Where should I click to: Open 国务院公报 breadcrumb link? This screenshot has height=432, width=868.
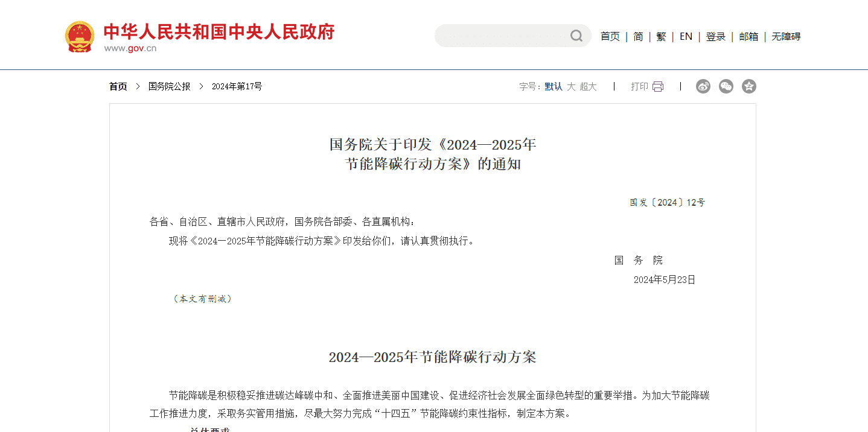(x=170, y=87)
